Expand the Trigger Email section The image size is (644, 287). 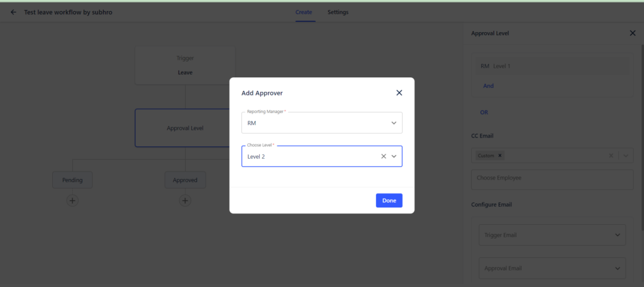click(x=552, y=235)
